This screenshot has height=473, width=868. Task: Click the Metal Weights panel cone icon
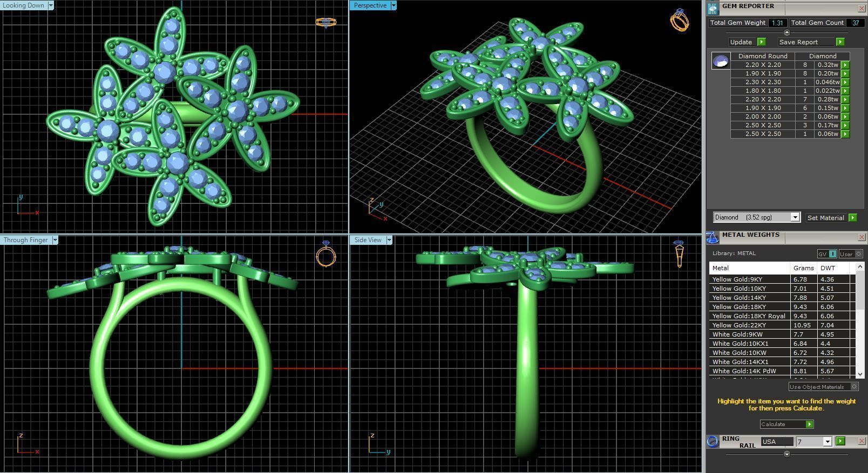point(713,237)
